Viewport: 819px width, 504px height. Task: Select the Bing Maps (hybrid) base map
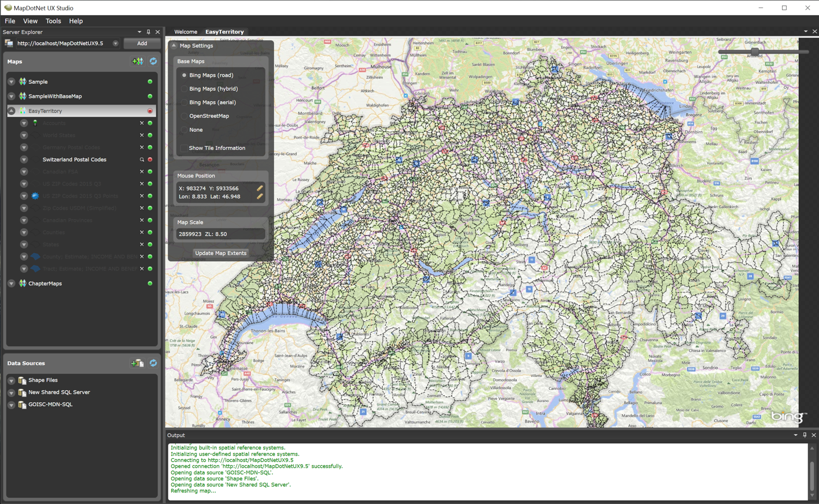pyautogui.click(x=185, y=89)
